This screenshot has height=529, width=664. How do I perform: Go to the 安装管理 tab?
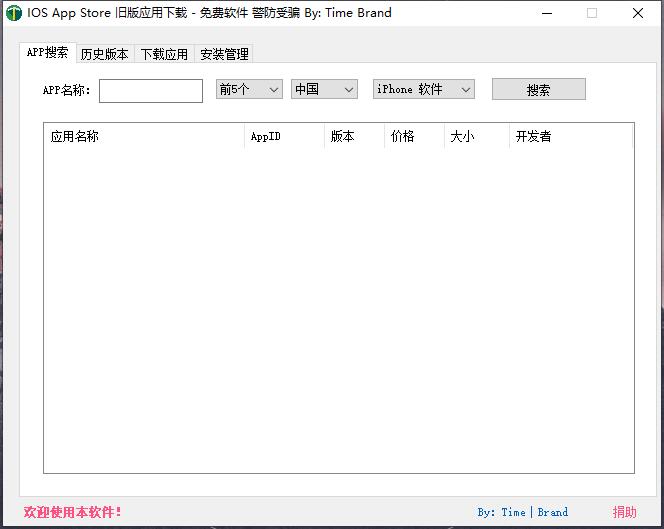224,55
